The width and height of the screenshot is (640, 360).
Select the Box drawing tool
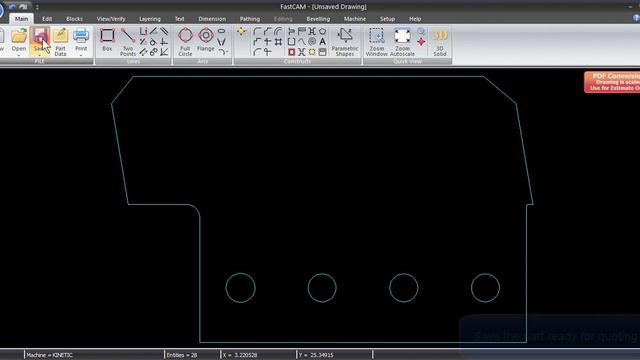coord(107,40)
